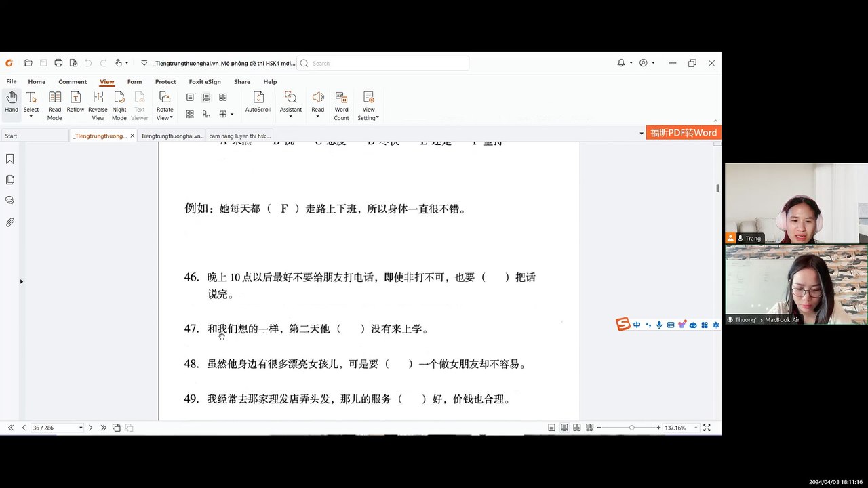Enter full screen mode
The height and width of the screenshot is (488, 868).
[707, 428]
